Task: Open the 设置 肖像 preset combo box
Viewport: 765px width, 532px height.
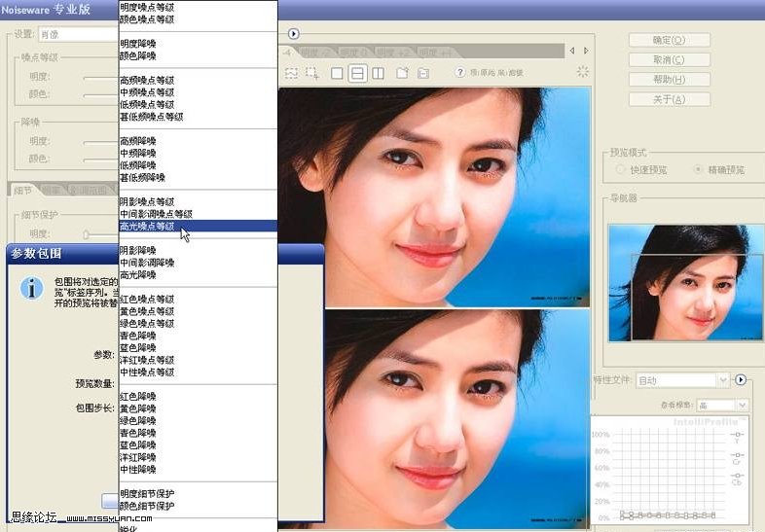Action: click(x=79, y=35)
